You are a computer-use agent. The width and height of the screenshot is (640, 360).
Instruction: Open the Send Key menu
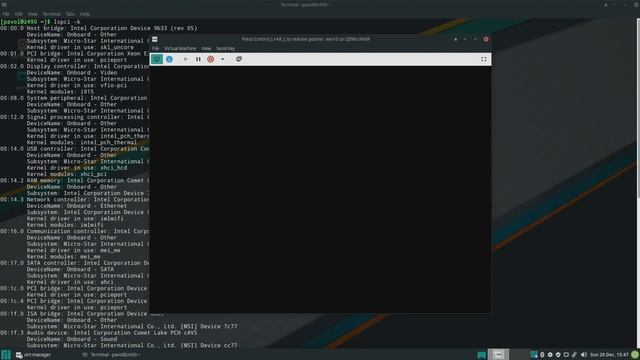point(225,49)
